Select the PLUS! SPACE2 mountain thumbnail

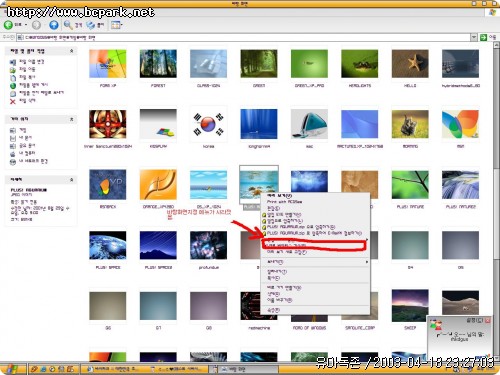pos(158,246)
